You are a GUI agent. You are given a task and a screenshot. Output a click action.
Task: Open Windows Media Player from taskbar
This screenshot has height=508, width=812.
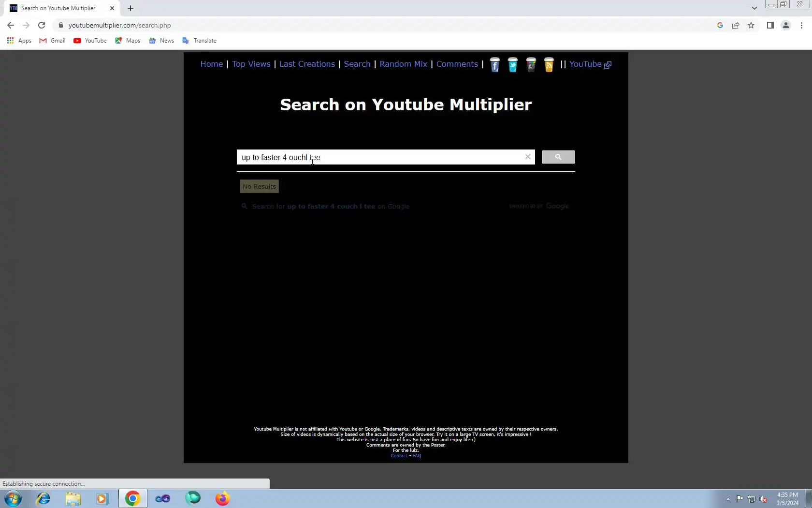102,498
